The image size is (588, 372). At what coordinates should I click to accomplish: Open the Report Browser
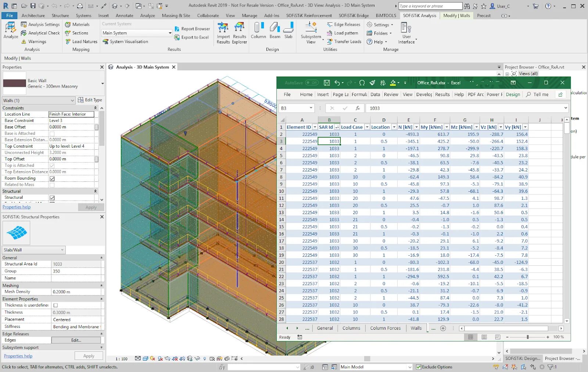coord(192,29)
